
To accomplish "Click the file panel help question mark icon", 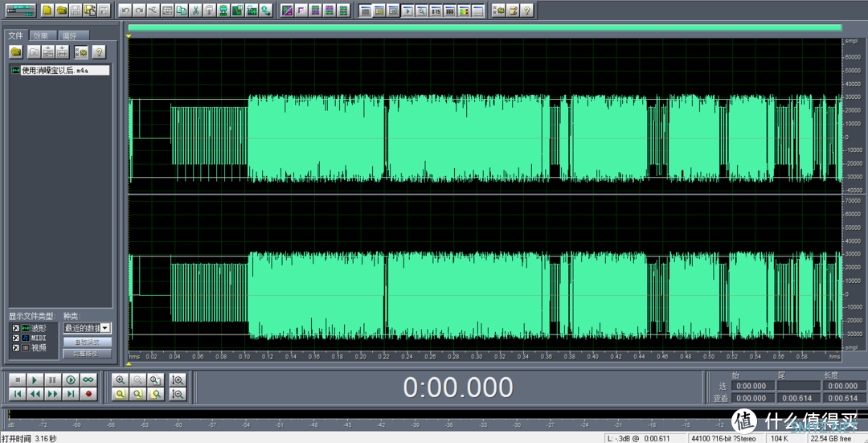I will pos(99,52).
